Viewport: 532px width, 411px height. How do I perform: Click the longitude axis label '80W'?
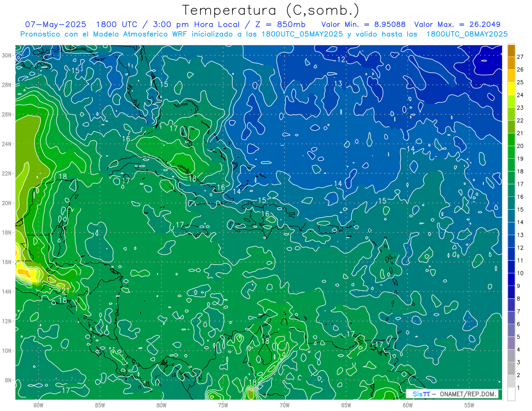tap(161, 405)
